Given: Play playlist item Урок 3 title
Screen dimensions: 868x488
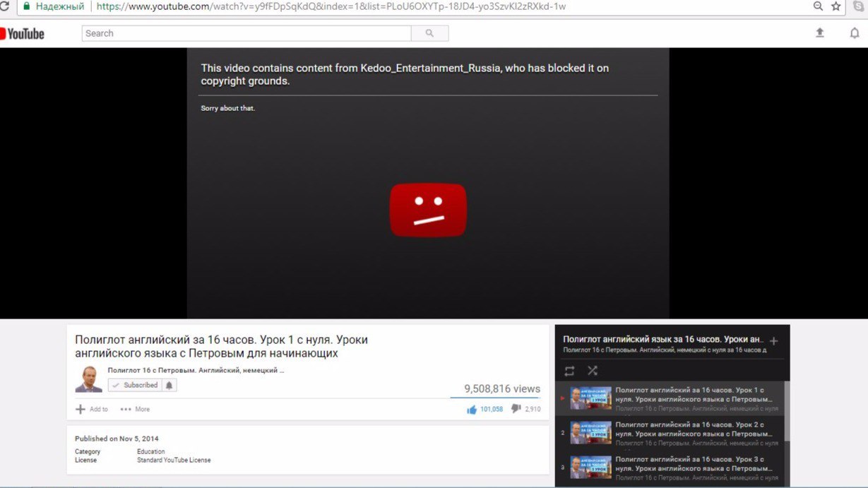Looking at the screenshot, I should point(693,464).
